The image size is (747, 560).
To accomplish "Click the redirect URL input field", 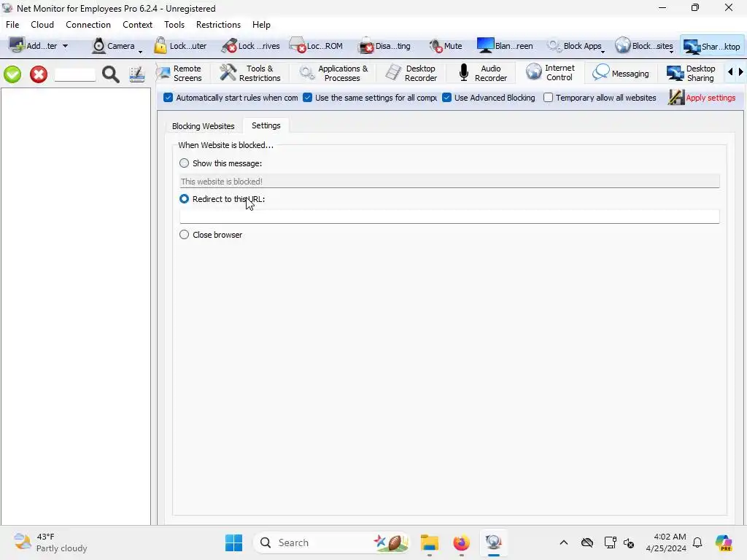I will coord(449,217).
